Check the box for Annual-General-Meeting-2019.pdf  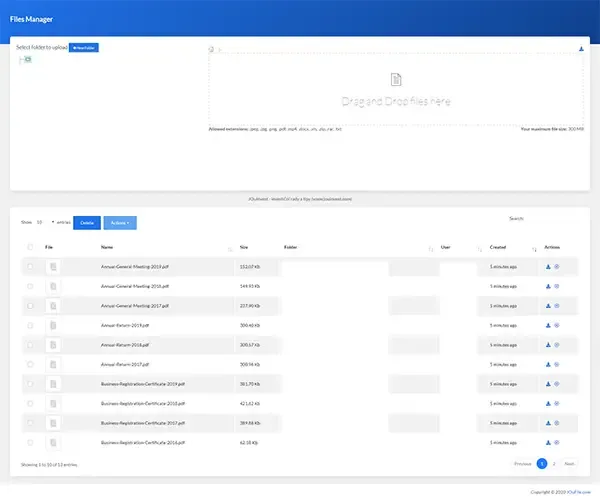click(x=30, y=266)
